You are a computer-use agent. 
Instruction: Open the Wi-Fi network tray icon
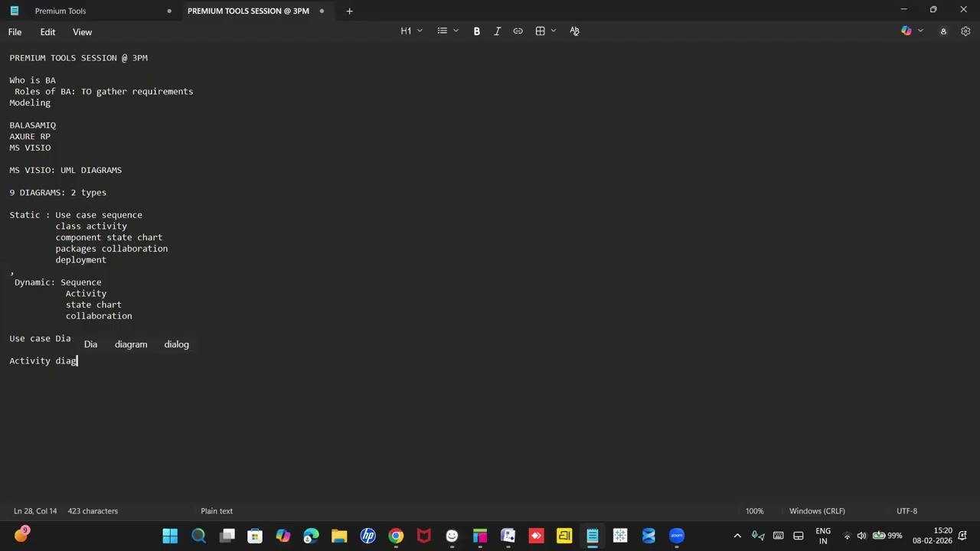click(847, 536)
